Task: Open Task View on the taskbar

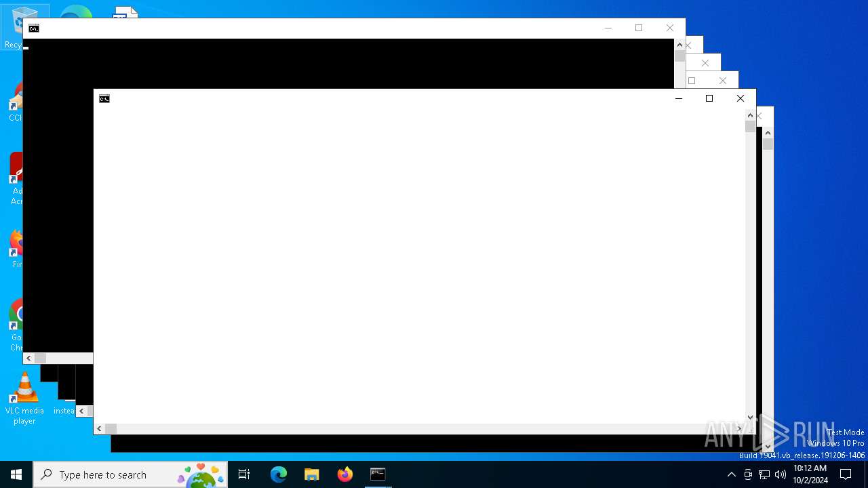Action: pyautogui.click(x=244, y=474)
